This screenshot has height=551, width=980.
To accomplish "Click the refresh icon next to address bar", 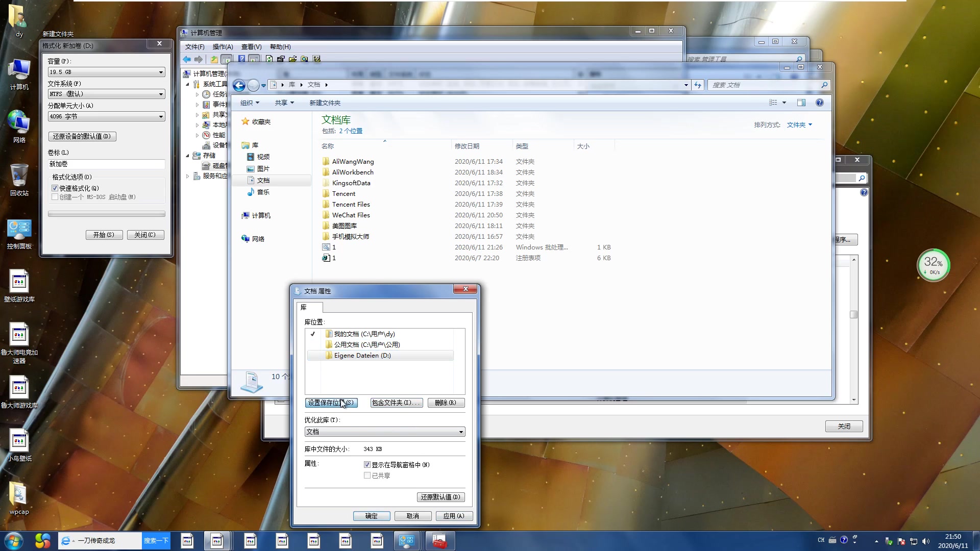I will [x=698, y=85].
